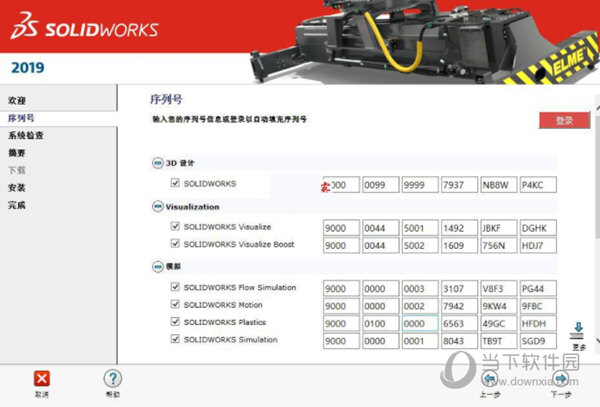Click Visualize Boost field containing HDJ7
Image resolution: width=600 pixels, height=407 pixels.
tap(538, 245)
